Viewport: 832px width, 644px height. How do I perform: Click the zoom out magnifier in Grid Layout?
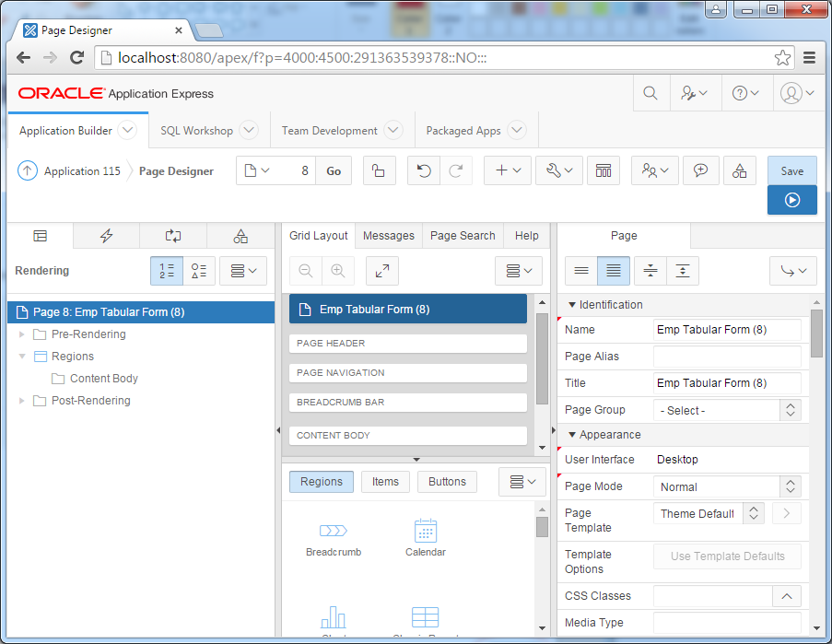point(306,271)
